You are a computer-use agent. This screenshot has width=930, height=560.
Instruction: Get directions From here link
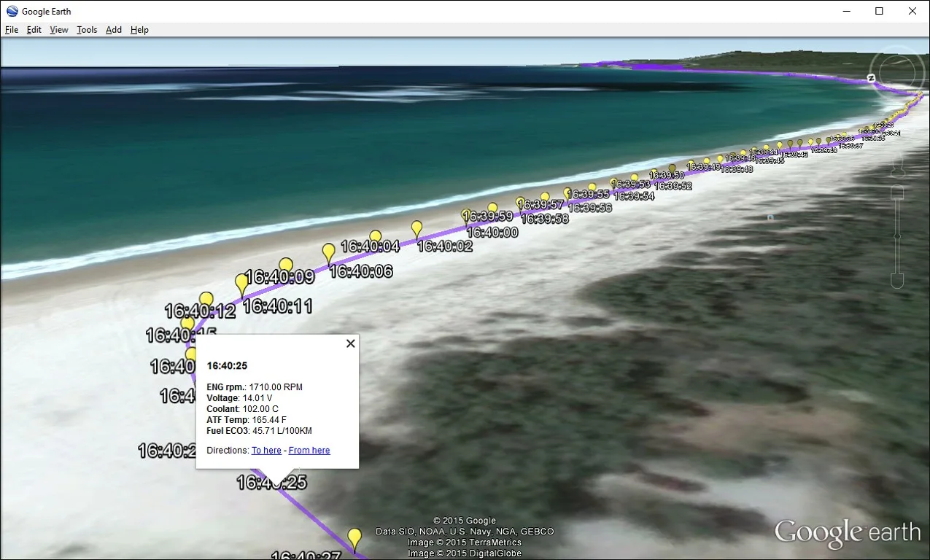(309, 451)
